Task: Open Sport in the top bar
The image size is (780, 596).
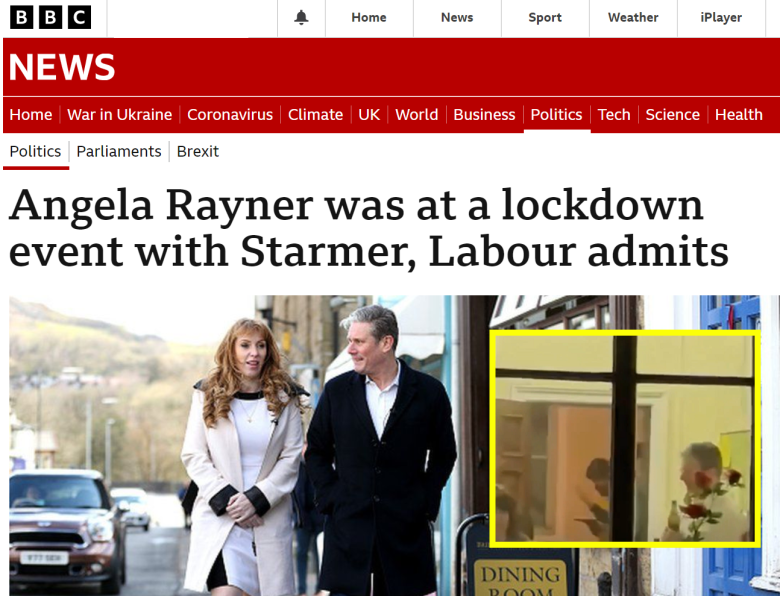Action: pos(545,17)
